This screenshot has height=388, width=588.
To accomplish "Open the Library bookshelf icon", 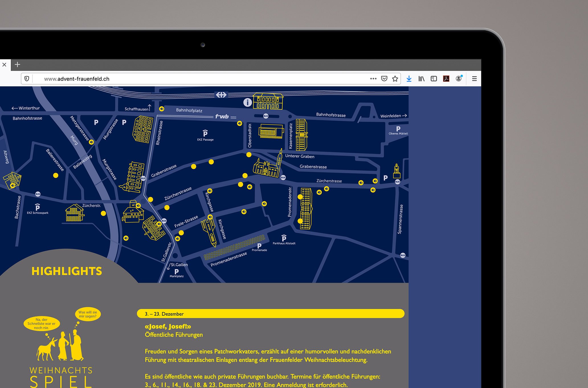I will [x=421, y=79].
